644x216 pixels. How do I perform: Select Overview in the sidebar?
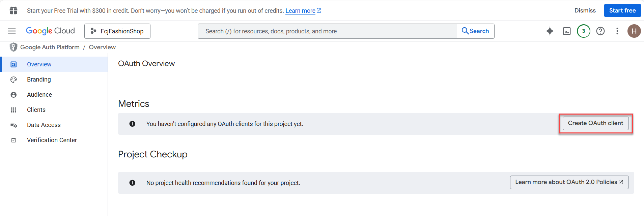click(x=54, y=64)
